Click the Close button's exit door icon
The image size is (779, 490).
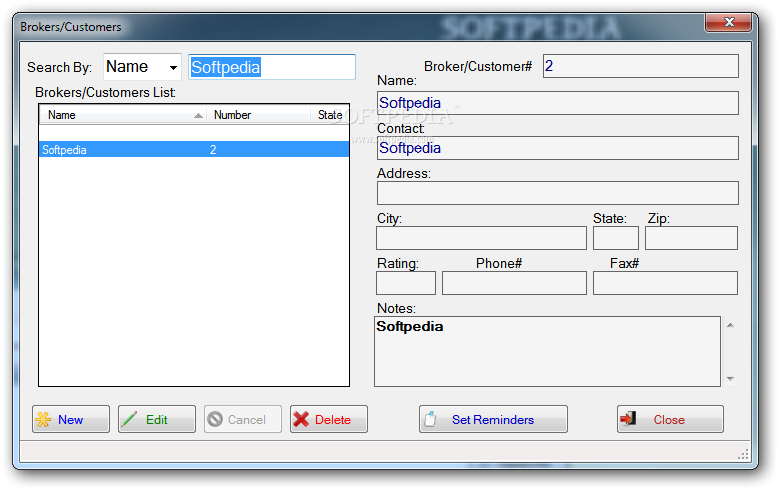[x=628, y=418]
